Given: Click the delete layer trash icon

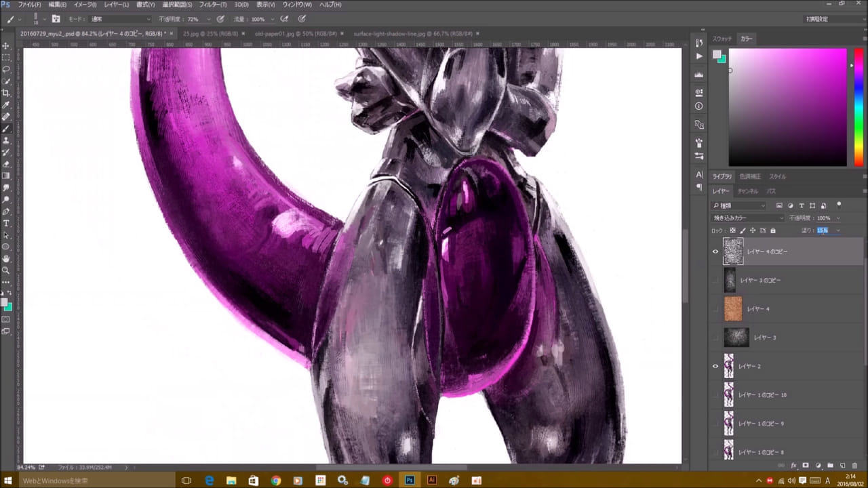Looking at the screenshot, I should coord(854,466).
